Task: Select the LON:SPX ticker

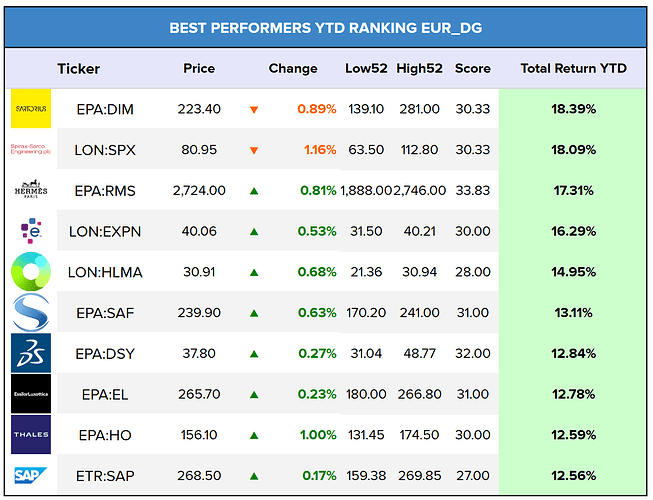Action: (105, 150)
